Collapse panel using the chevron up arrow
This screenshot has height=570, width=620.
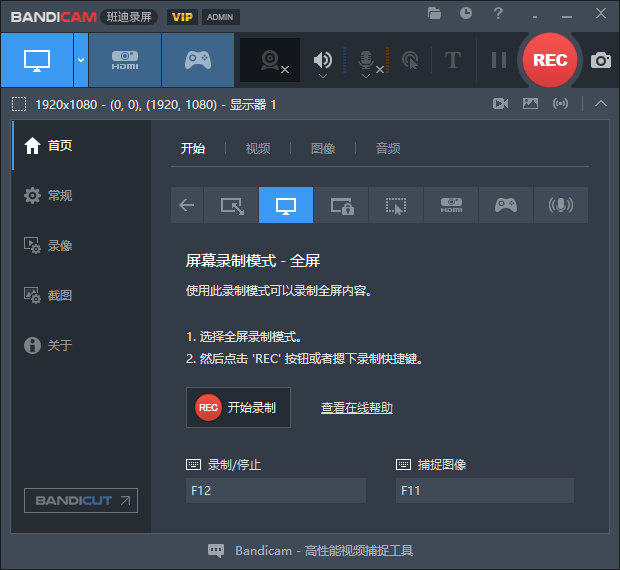pyautogui.click(x=600, y=103)
